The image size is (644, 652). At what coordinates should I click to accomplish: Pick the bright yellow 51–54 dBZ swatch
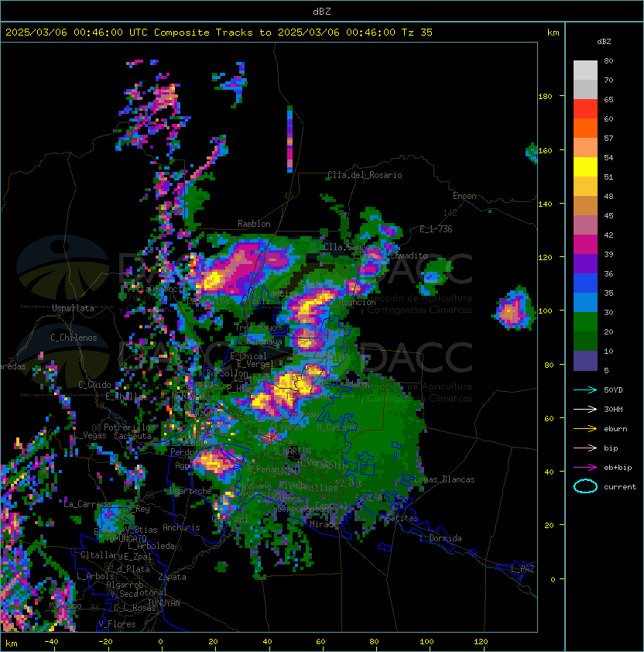(x=585, y=167)
